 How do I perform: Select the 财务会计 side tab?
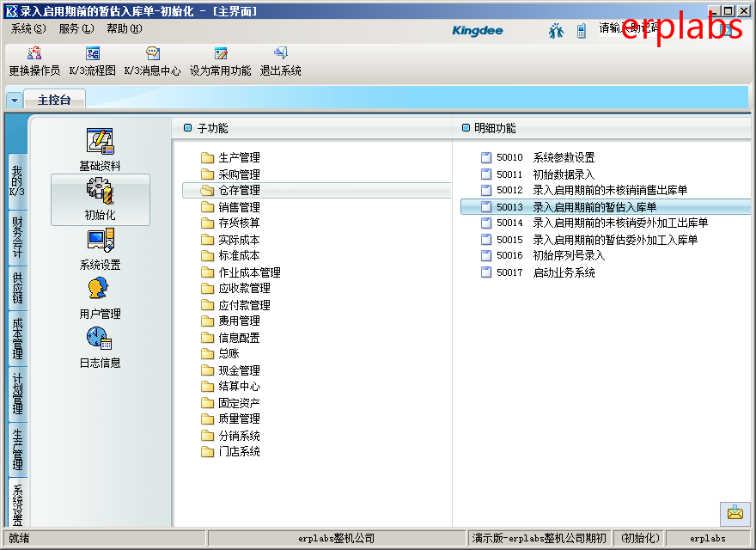18,237
